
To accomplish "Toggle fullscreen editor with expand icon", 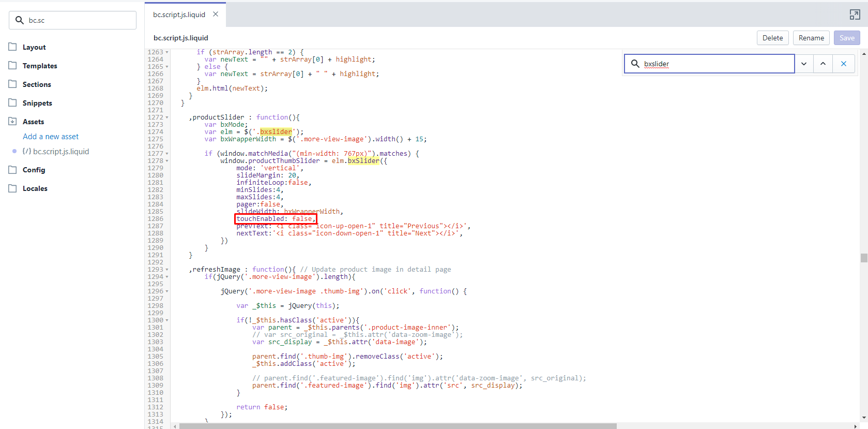I will (855, 15).
